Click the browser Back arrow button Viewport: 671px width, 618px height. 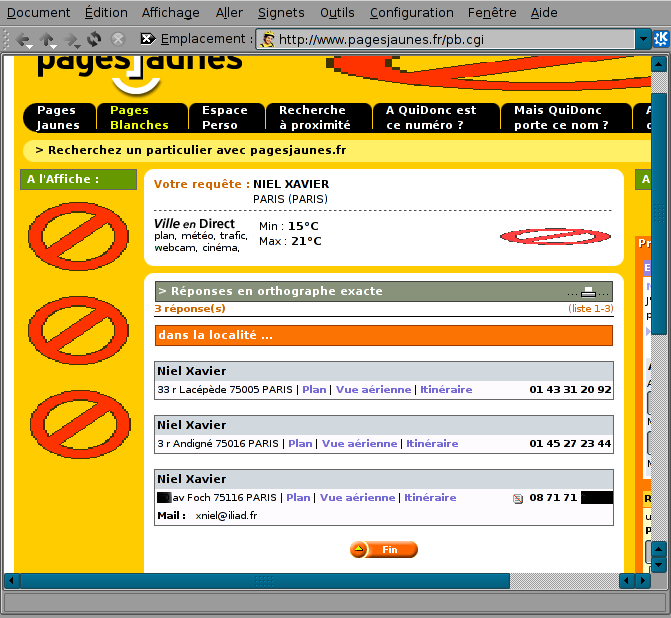[x=23, y=39]
